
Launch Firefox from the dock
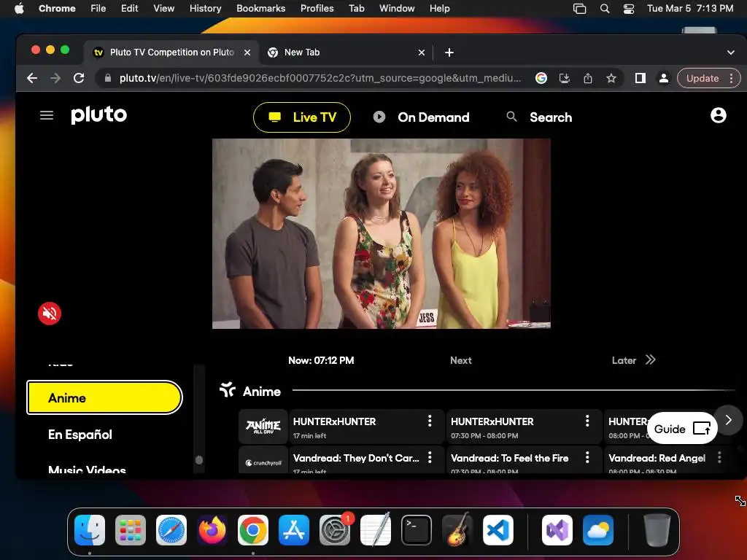[x=212, y=530]
